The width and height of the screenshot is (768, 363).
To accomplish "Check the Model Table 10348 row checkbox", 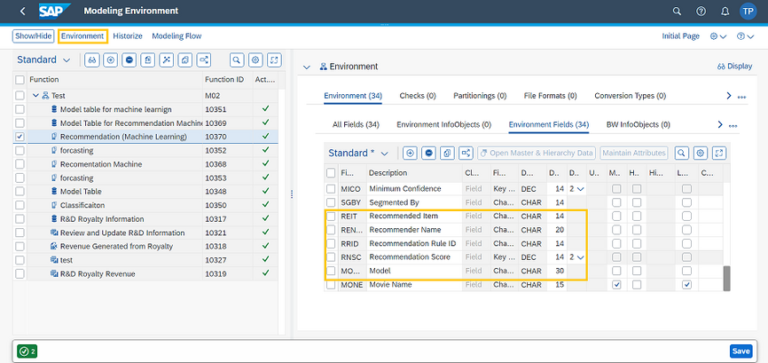I will click(20, 192).
